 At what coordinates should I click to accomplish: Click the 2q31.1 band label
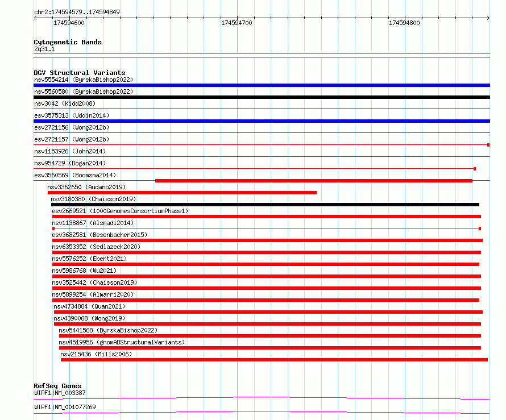pos(44,49)
